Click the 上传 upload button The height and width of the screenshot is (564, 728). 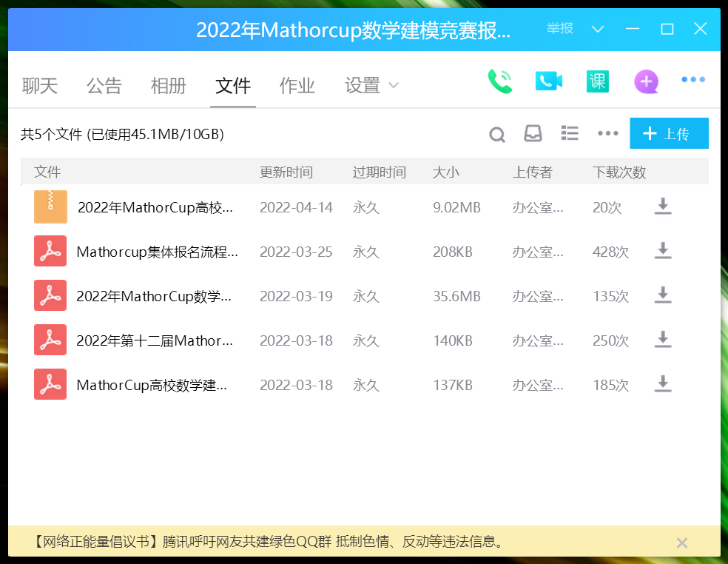point(669,134)
